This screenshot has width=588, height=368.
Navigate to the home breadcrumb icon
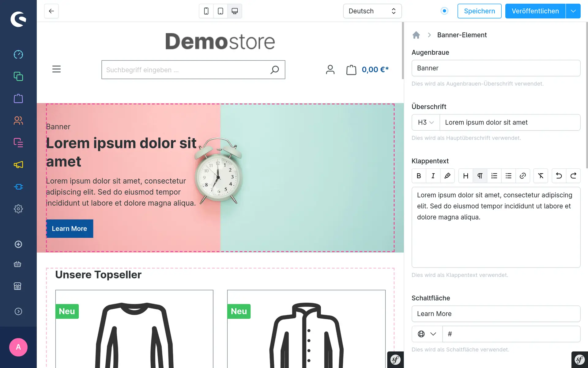click(x=416, y=35)
